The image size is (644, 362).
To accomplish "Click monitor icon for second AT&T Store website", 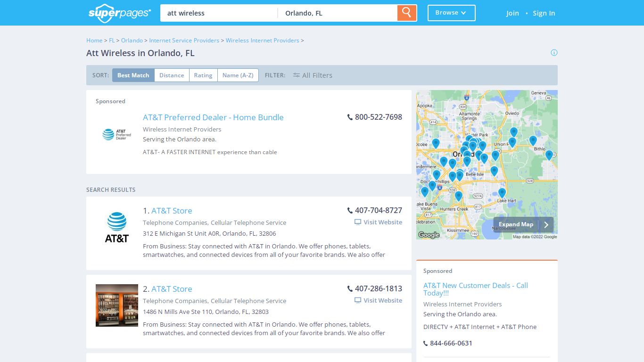I will click(x=358, y=300).
